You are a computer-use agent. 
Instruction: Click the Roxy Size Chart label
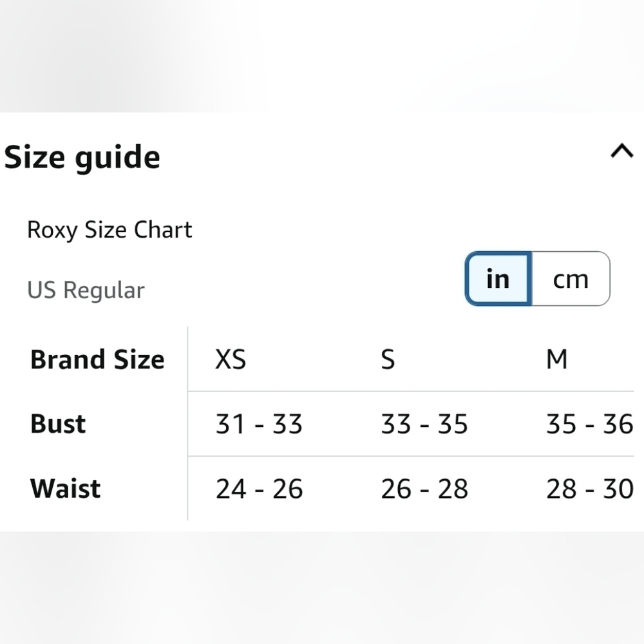coord(109,230)
